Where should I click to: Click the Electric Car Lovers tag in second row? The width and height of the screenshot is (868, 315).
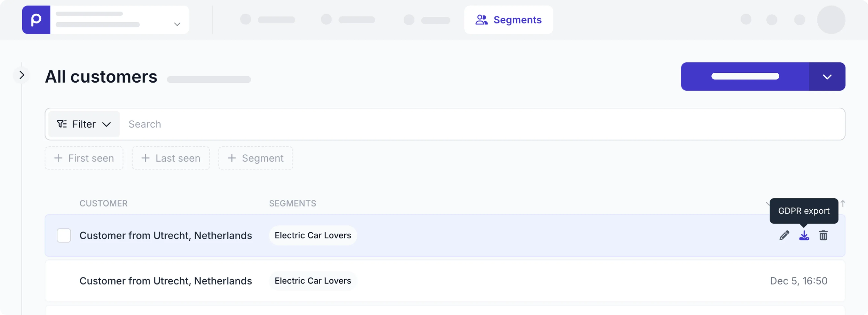[x=313, y=281]
